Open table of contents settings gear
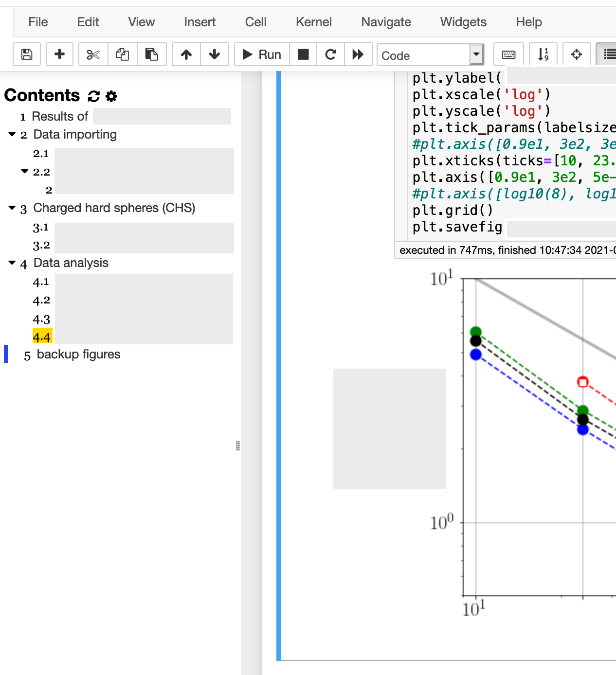The image size is (616, 675). [x=111, y=96]
